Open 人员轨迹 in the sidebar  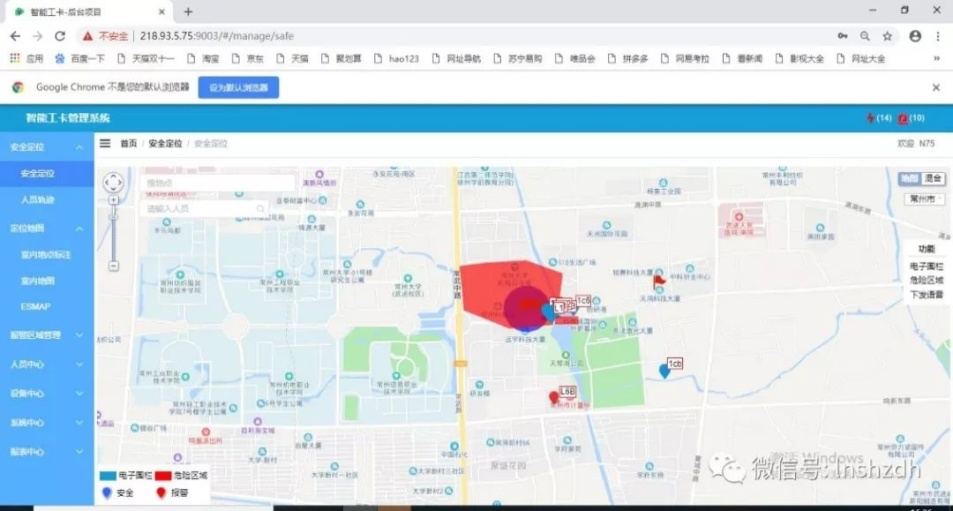point(38,200)
